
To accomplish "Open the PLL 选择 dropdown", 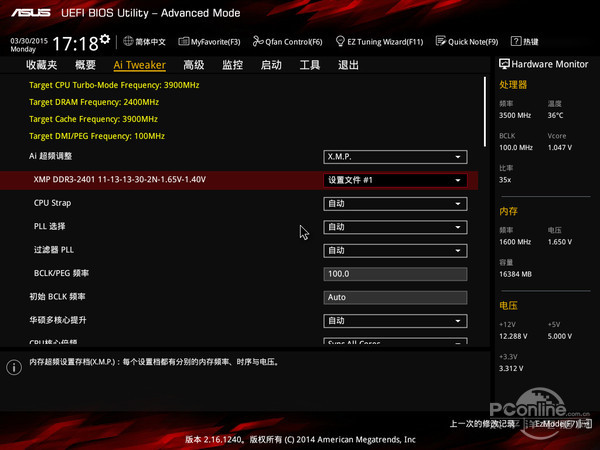I will [395, 227].
